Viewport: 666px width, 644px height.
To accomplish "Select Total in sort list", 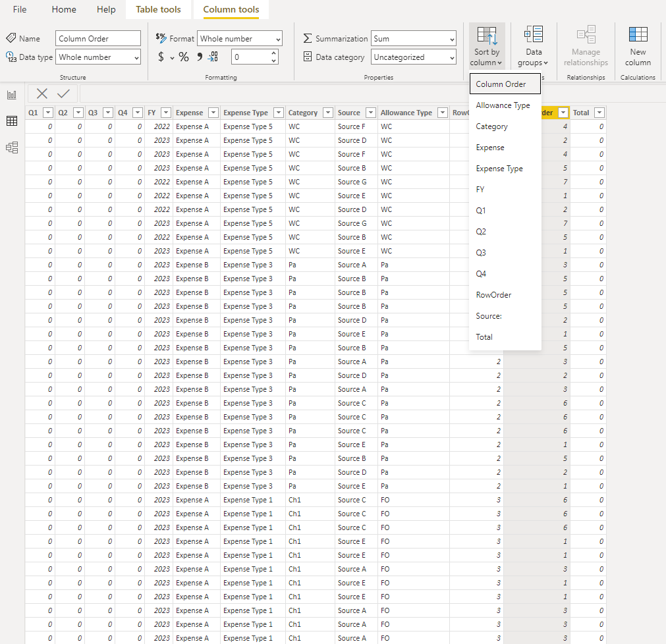I will (505, 337).
